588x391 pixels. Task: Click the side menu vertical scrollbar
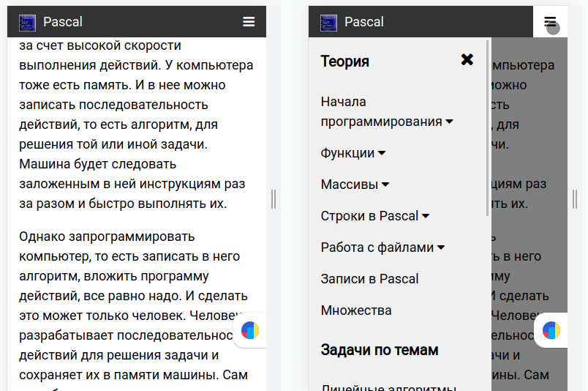pyautogui.click(x=488, y=127)
